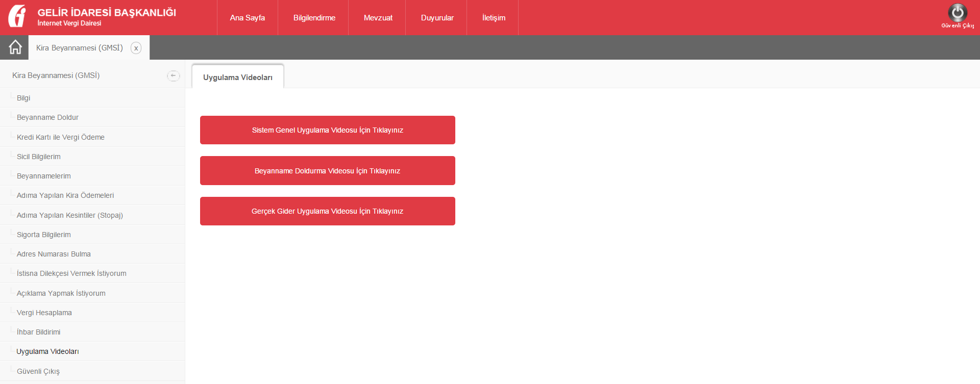Screen dimensions: 980x384
Task: Select Adıma Yapılan Kira Ödemeleri
Action: tap(92, 195)
